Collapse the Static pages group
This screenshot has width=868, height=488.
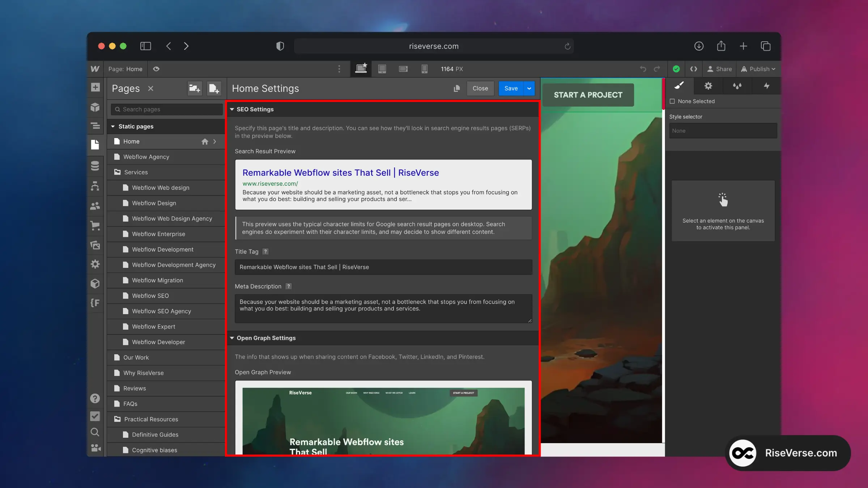[x=113, y=127]
